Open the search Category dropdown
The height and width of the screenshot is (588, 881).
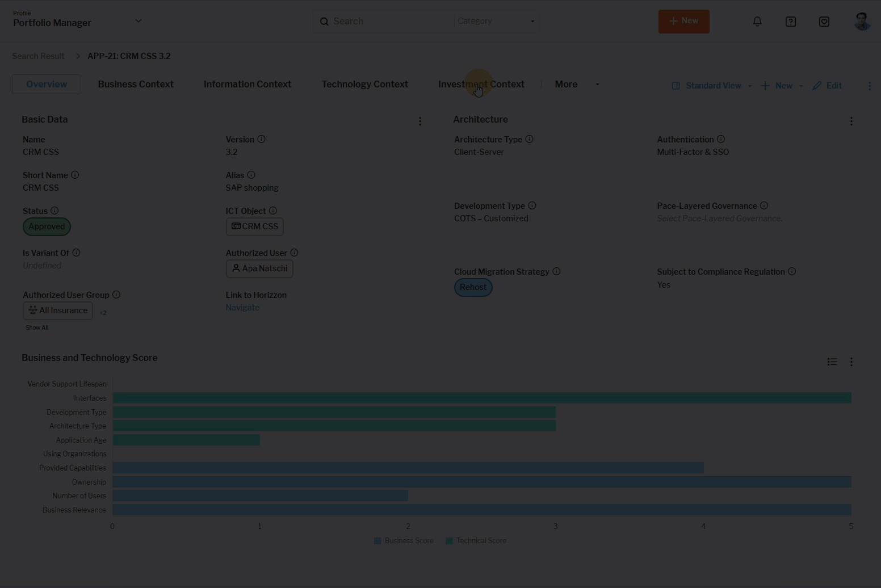coord(496,21)
